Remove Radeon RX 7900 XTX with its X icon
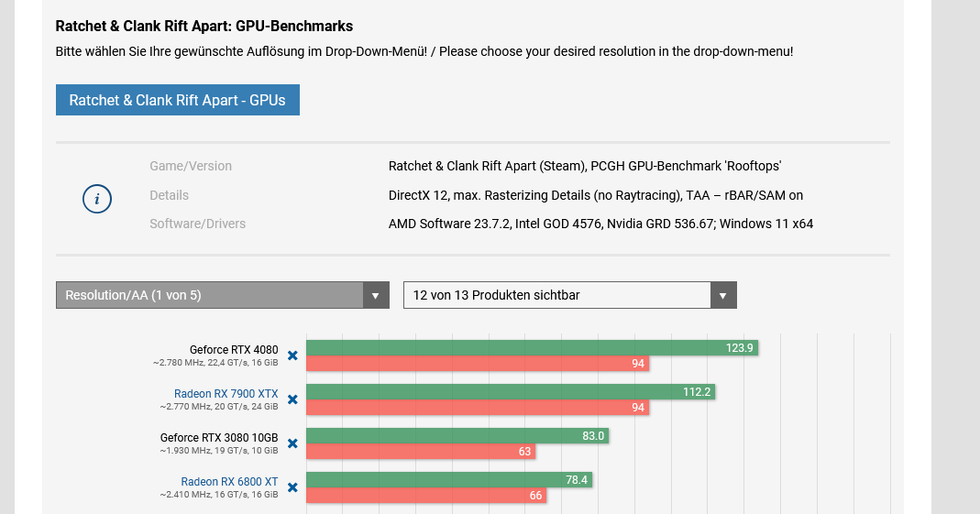The height and width of the screenshot is (514, 980). coord(292,399)
